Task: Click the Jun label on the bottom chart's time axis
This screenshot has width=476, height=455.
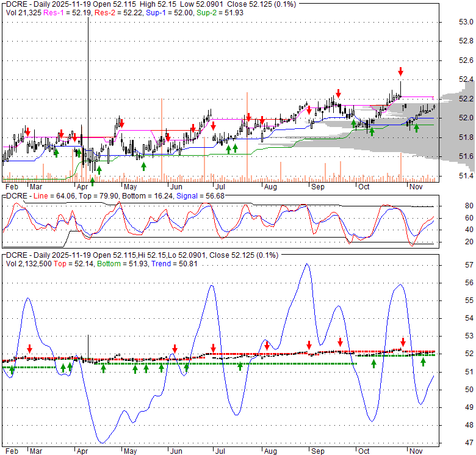Action: tap(176, 451)
